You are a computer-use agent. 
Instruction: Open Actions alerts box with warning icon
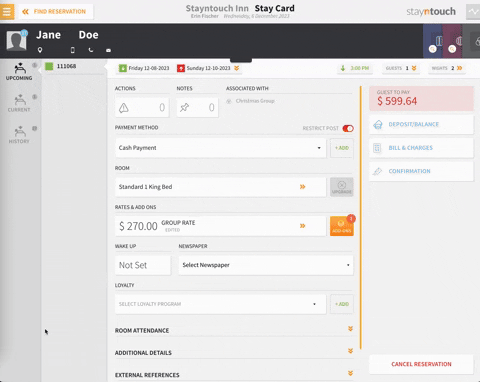pos(142,107)
